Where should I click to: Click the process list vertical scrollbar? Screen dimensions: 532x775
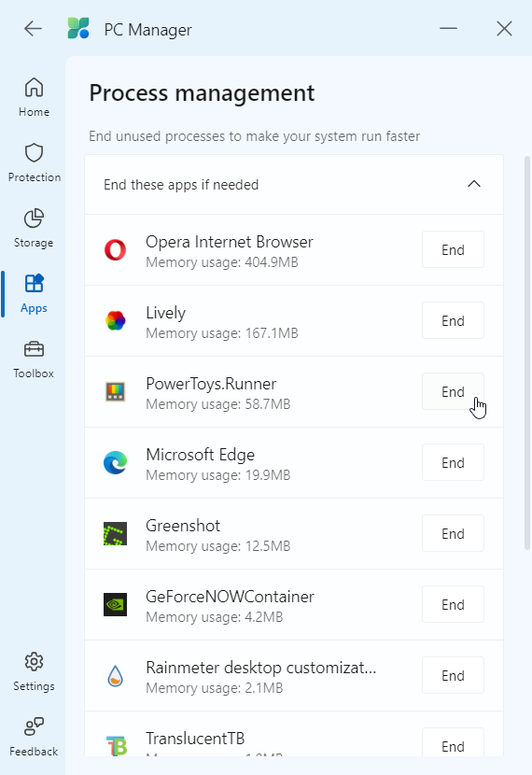pos(527,353)
